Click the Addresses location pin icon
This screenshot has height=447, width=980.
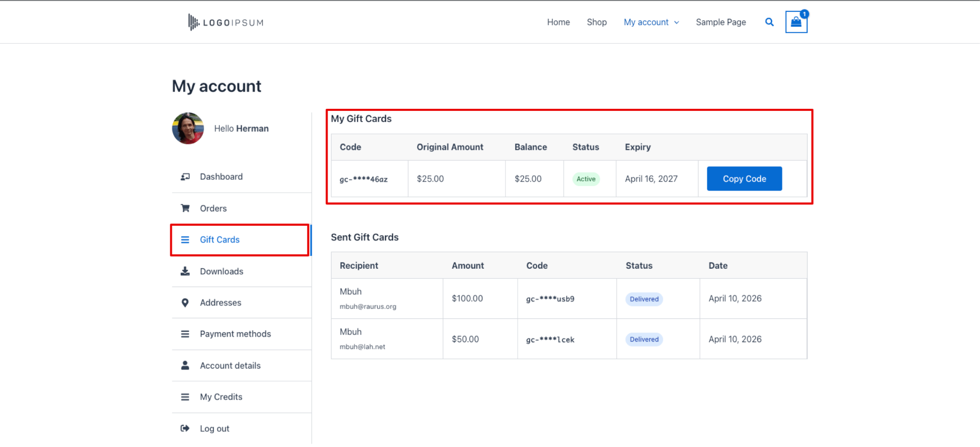(x=185, y=302)
